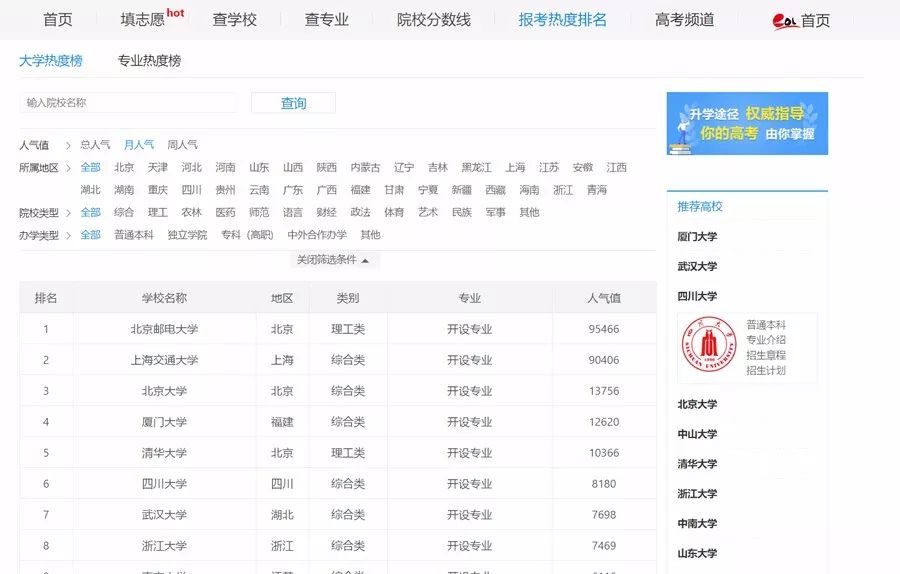
Task: Click the 升学途径 权威指导 banner
Action: pos(747,123)
